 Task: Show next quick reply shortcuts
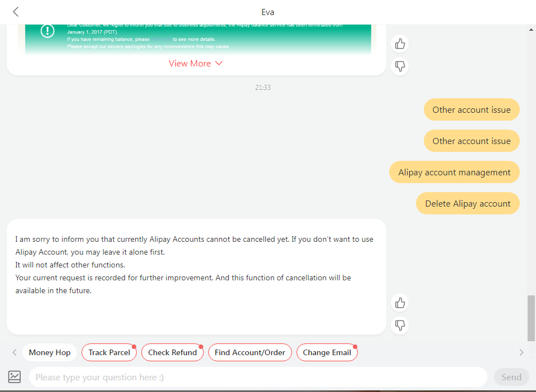click(521, 352)
